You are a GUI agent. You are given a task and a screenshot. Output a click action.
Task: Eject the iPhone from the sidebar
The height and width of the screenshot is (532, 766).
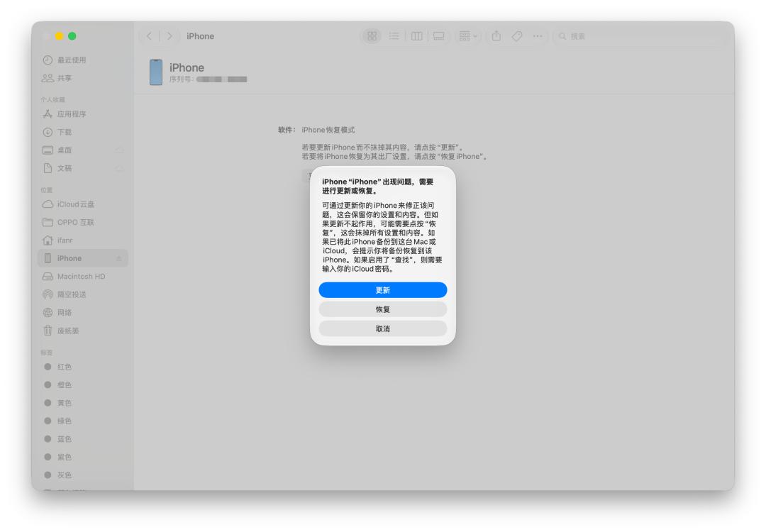point(118,258)
